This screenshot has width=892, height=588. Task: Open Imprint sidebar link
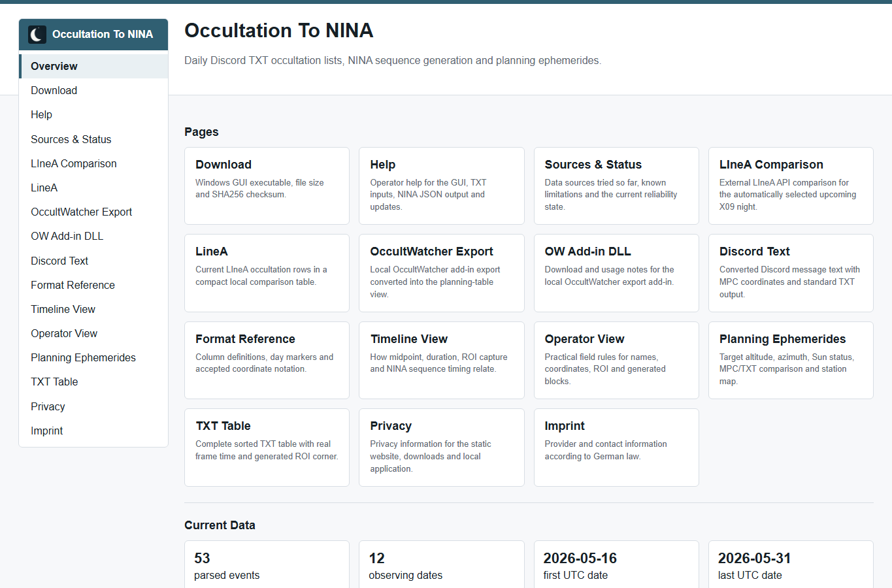(93, 431)
